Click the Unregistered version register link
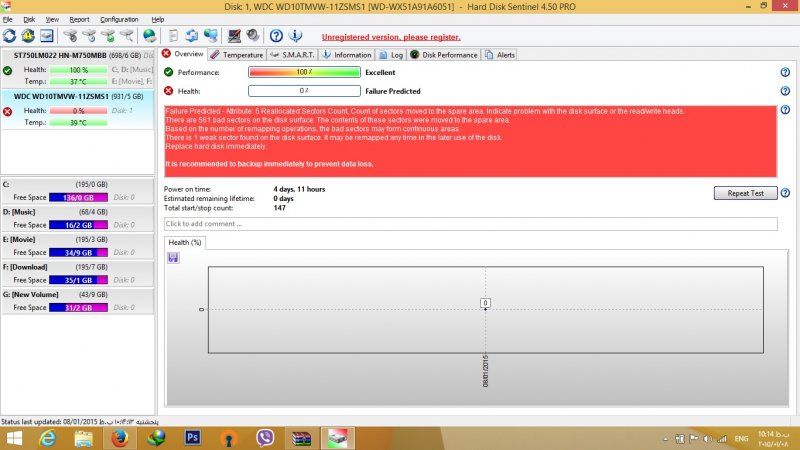This screenshot has width=800, height=450. coord(391,37)
